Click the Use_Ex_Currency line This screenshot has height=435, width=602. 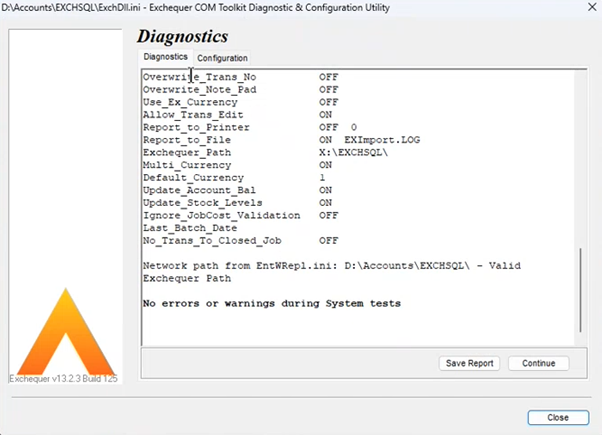coord(240,103)
